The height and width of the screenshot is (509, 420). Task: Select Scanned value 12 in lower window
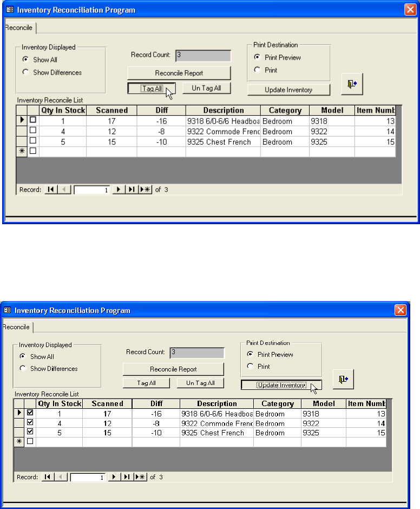(x=107, y=423)
